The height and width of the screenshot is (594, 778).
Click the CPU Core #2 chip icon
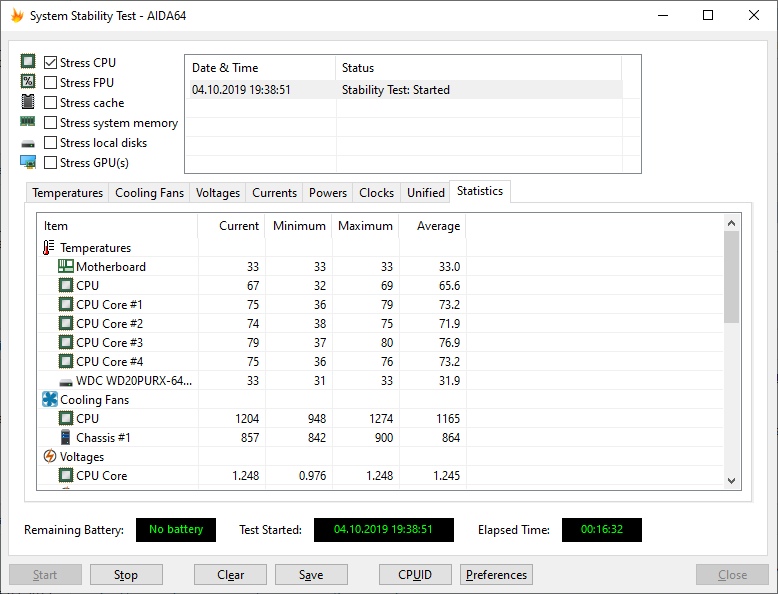(x=65, y=324)
